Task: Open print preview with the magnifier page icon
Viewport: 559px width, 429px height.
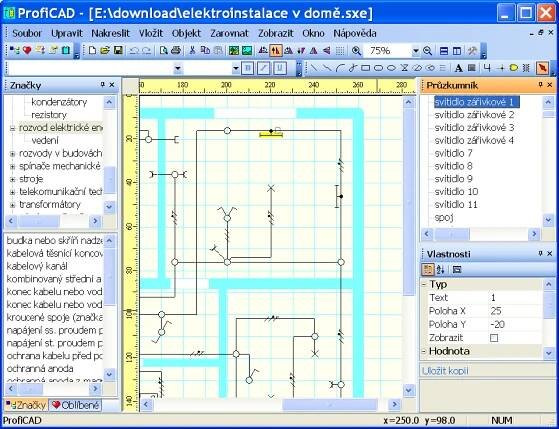Action: point(164,51)
